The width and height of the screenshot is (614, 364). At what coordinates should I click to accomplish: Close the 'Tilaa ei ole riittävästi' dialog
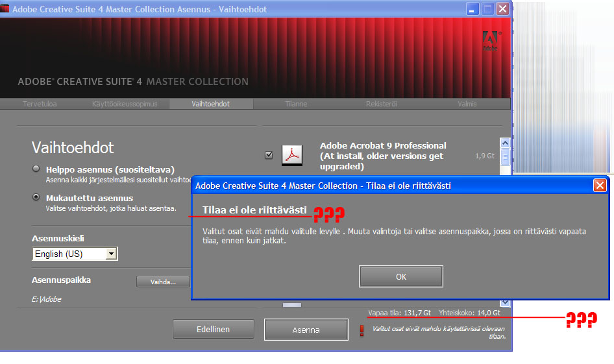click(x=600, y=185)
